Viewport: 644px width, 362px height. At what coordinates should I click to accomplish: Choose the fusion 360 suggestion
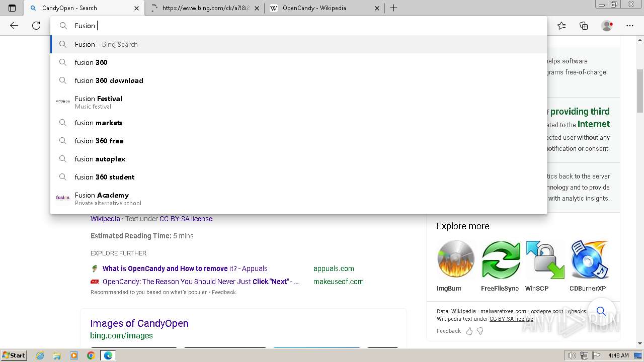pos(299,62)
